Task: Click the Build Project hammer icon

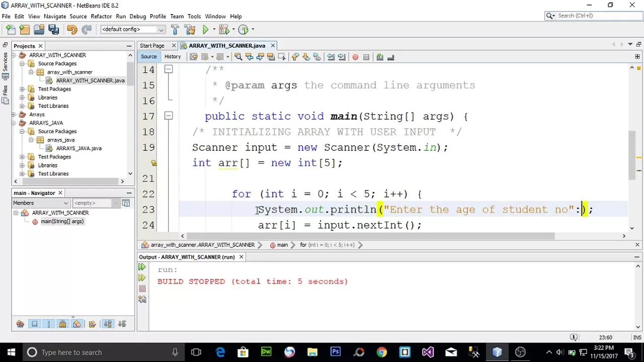Action: pyautogui.click(x=175, y=30)
